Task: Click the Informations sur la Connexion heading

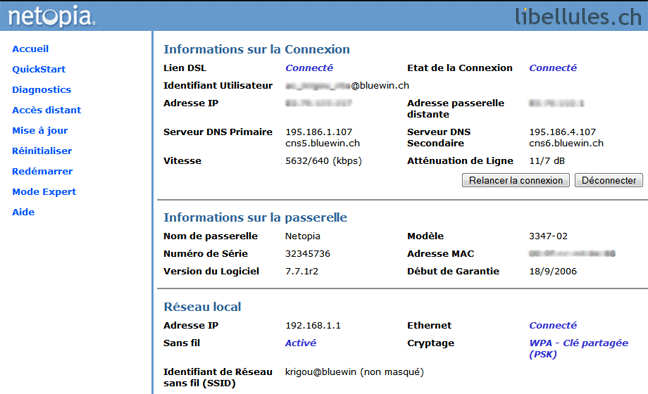Action: click(x=257, y=49)
